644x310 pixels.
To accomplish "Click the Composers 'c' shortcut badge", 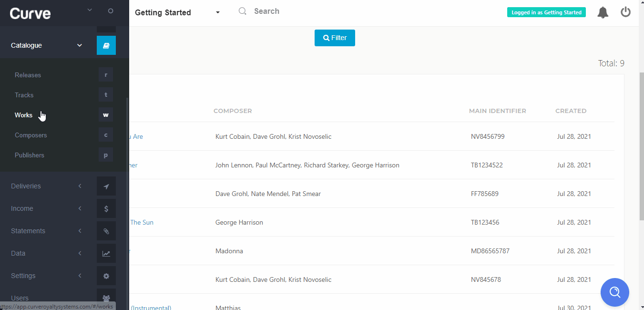I will [106, 135].
